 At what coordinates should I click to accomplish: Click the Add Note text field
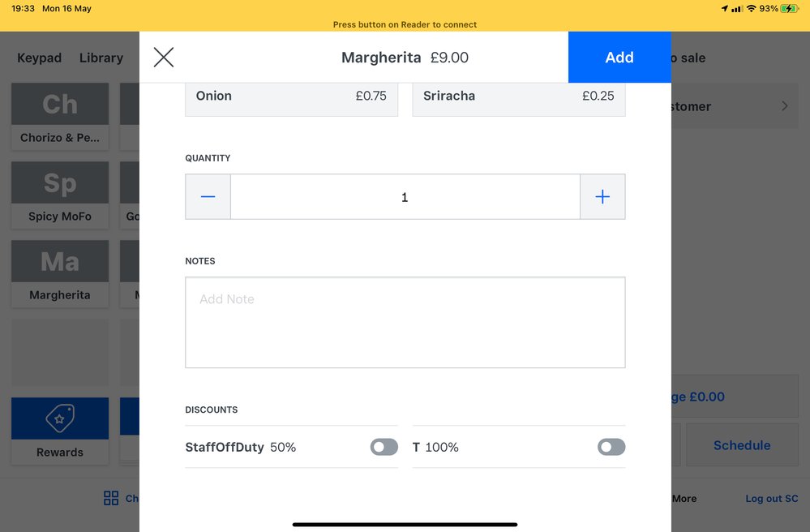pyautogui.click(x=405, y=323)
